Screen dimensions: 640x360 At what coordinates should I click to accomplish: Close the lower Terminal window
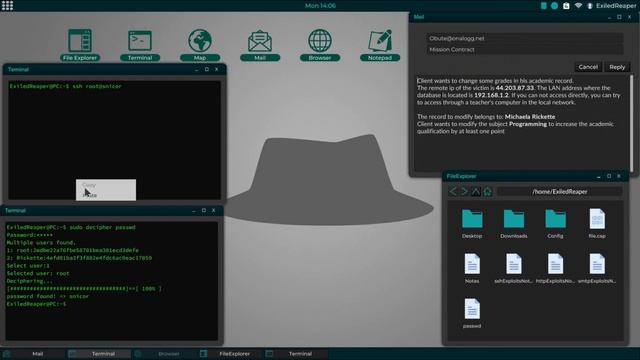pos(213,211)
